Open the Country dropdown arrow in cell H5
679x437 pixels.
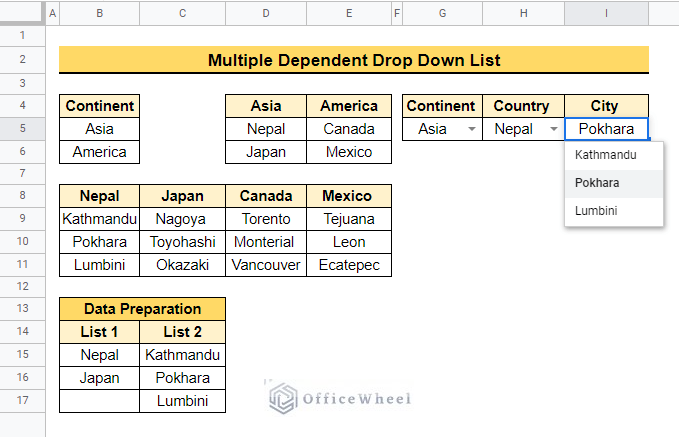(553, 129)
